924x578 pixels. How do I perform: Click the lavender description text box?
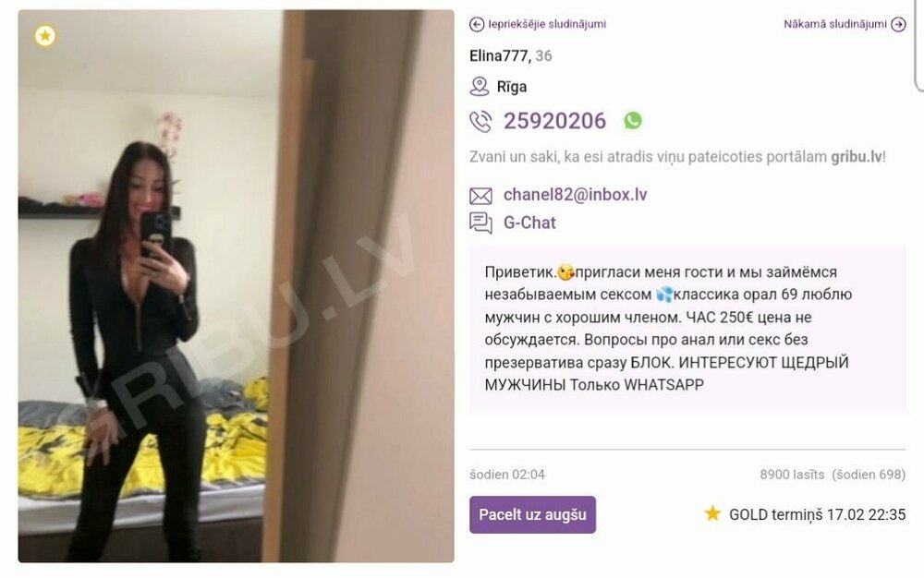[x=687, y=329]
